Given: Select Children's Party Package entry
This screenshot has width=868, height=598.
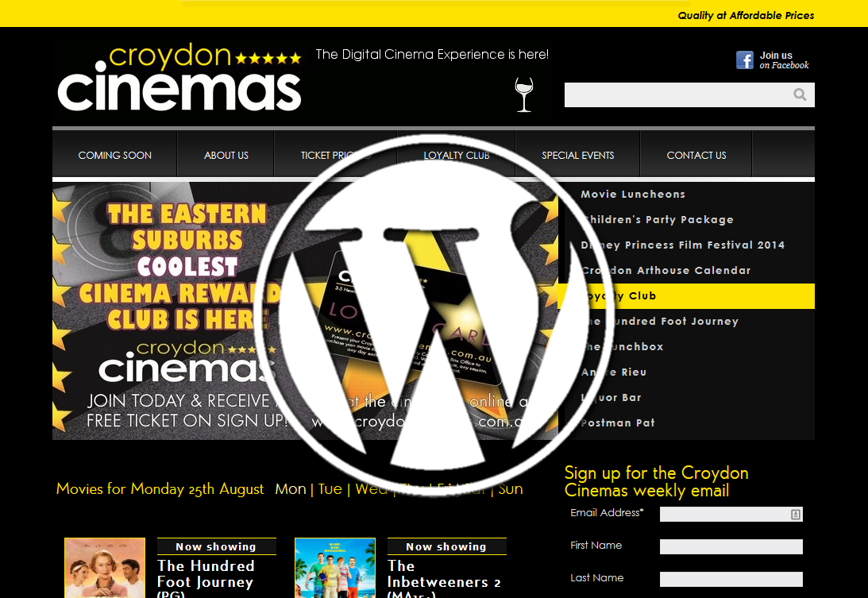Looking at the screenshot, I should tap(686, 220).
